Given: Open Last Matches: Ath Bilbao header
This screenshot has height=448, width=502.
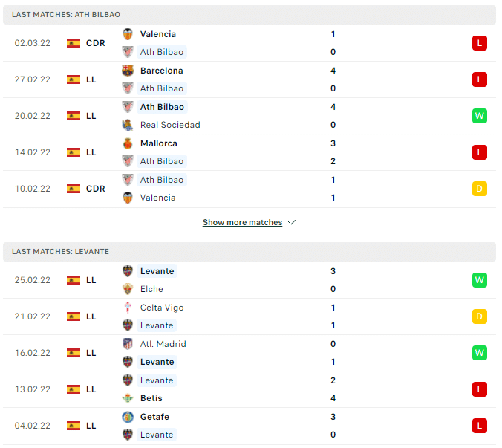Looking at the screenshot, I should 250,15.
